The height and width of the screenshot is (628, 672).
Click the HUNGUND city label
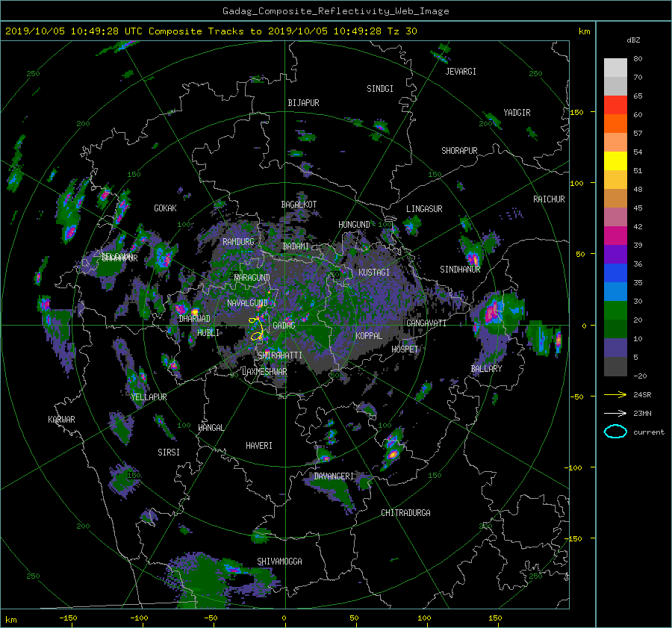354,225
